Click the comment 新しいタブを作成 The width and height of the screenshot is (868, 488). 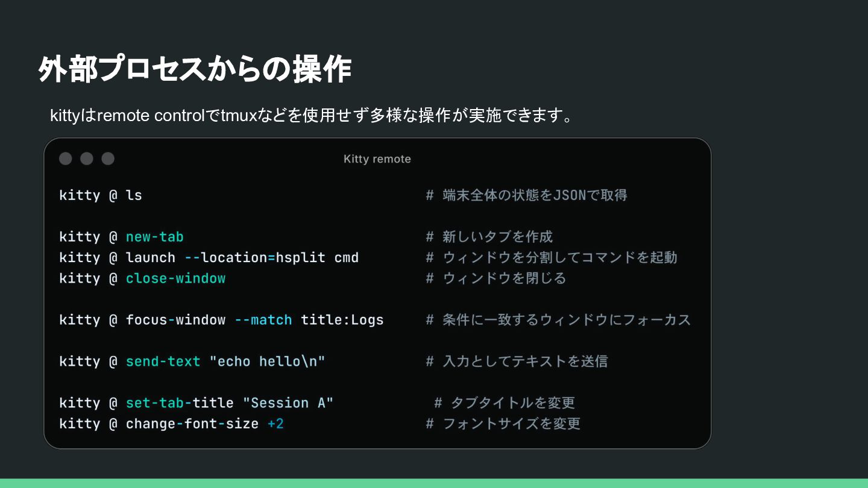pyautogui.click(x=489, y=237)
